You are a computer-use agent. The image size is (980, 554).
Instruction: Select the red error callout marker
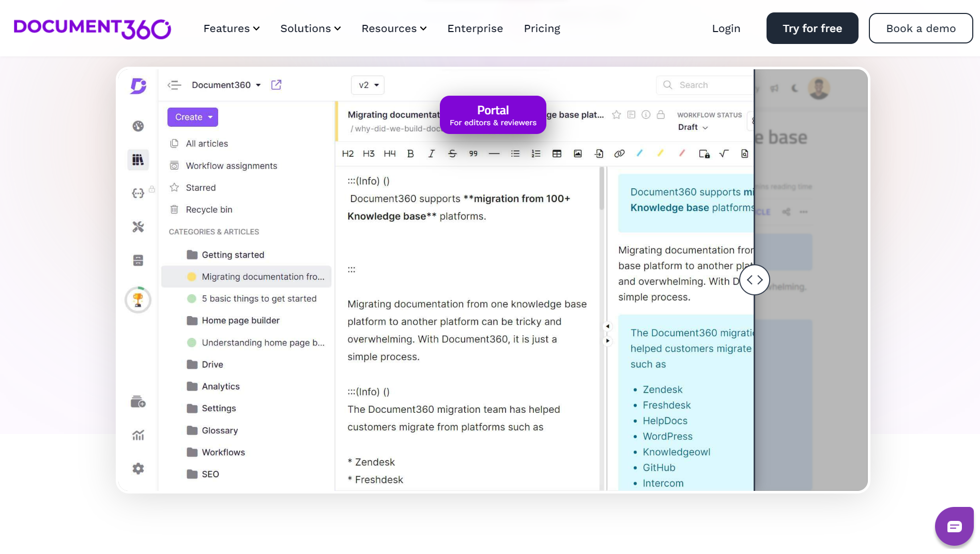(682, 153)
